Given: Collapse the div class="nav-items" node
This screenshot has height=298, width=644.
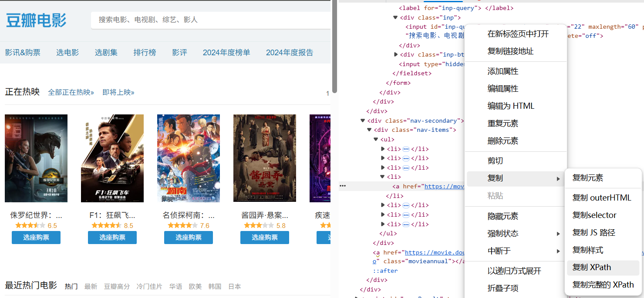Looking at the screenshot, I should pos(369,130).
